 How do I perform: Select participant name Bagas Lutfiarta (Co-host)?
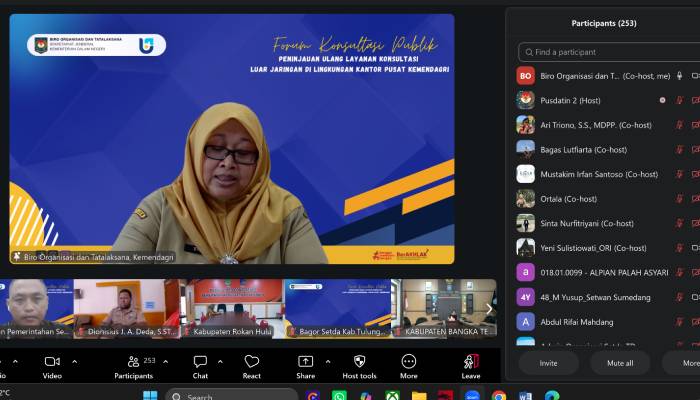[x=583, y=150]
